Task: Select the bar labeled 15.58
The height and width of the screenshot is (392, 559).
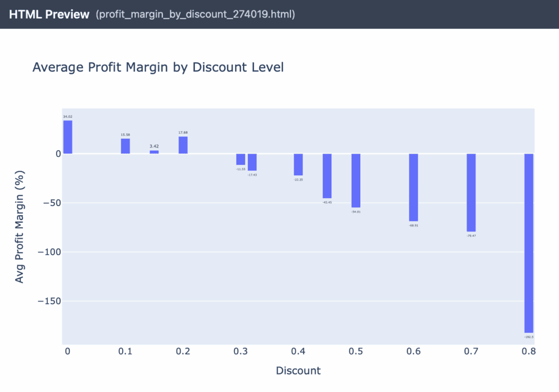Action: (x=126, y=146)
